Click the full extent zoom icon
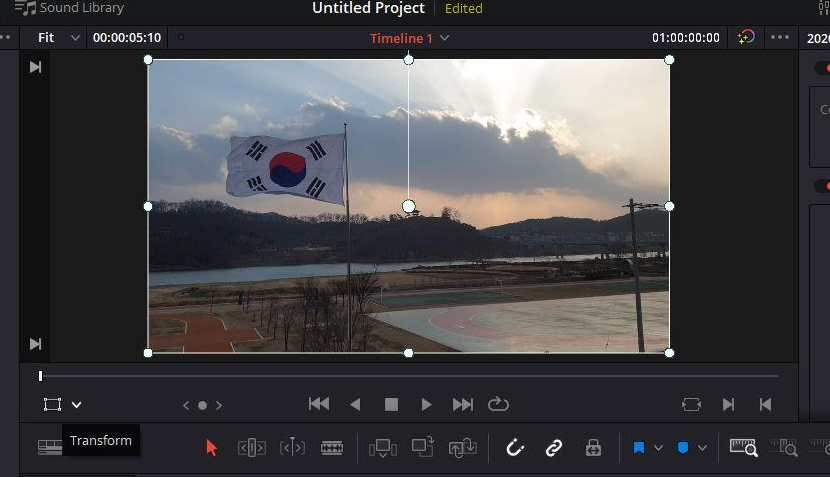Image resolution: width=830 pixels, height=477 pixels. click(x=744, y=448)
